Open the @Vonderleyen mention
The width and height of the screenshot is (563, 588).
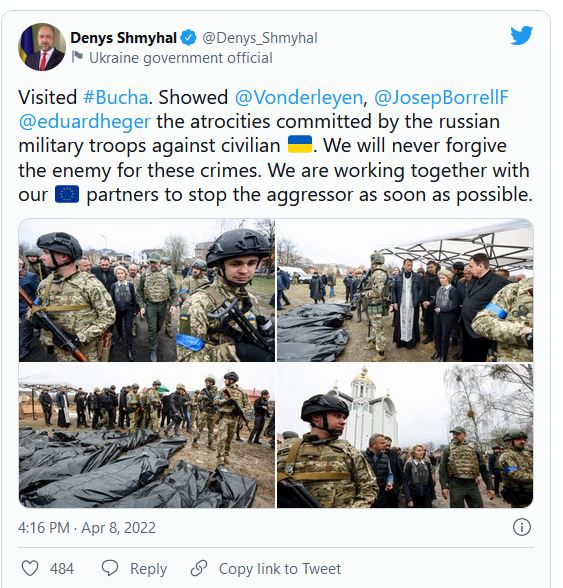pos(299,98)
